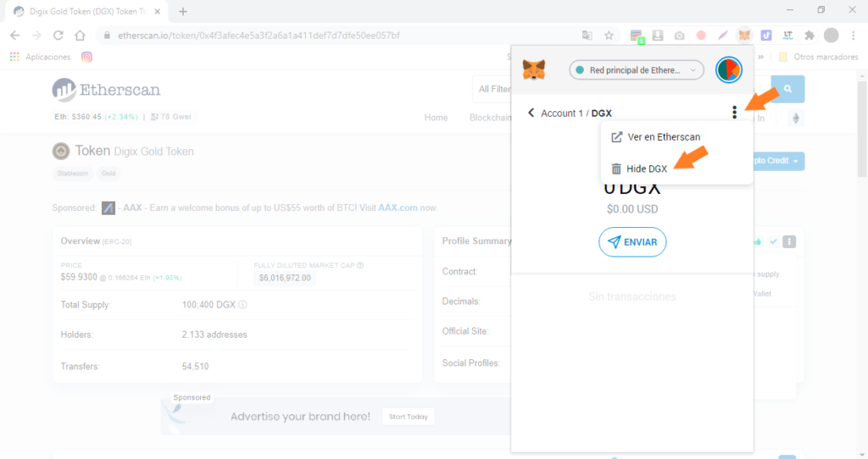
Task: Click the translate page icon in address bar
Action: pyautogui.click(x=587, y=36)
